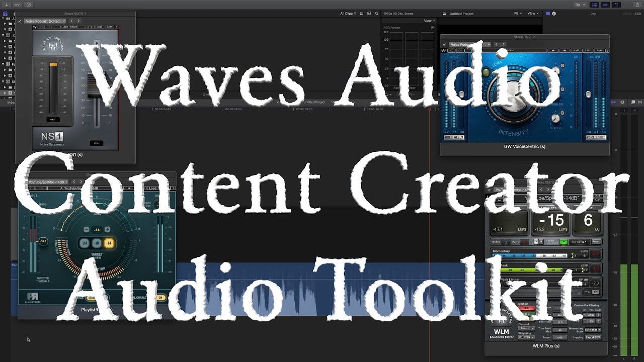This screenshot has height=362, width=644.
Task: Open the YouTube/Spotify -14dB preset dropdown in Playlist Rider
Action: point(48,182)
